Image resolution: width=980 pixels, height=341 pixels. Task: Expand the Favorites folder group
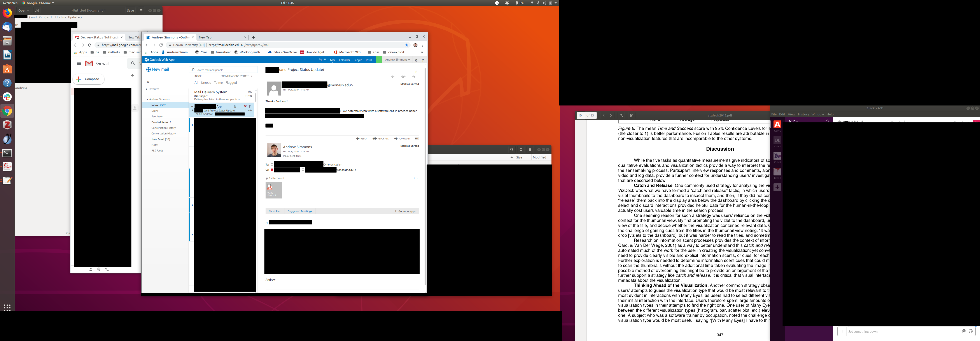pos(147,89)
